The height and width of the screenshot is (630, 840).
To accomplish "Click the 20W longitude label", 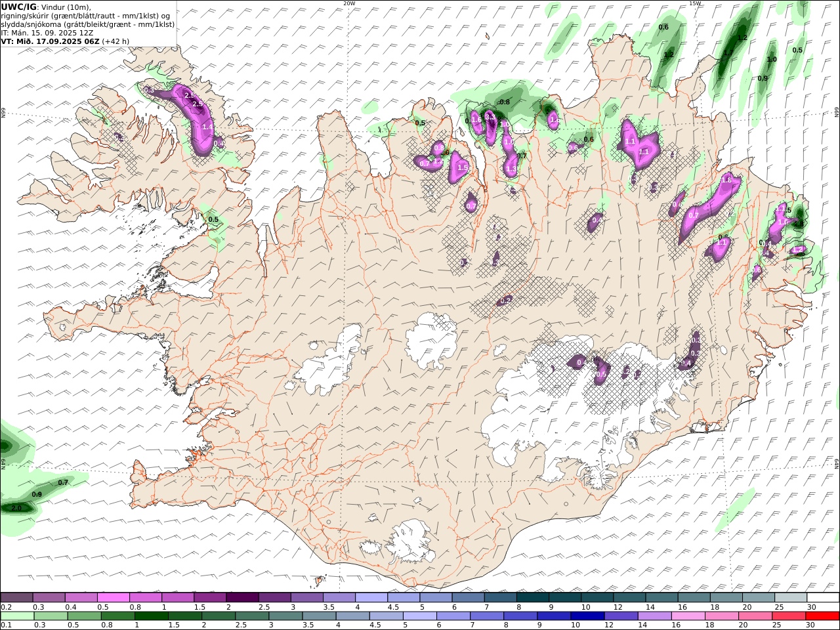I will tap(349, 3).
